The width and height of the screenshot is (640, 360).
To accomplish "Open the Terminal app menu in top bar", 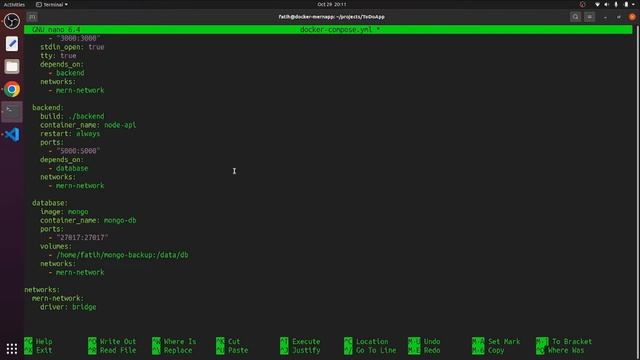I will [52, 4].
